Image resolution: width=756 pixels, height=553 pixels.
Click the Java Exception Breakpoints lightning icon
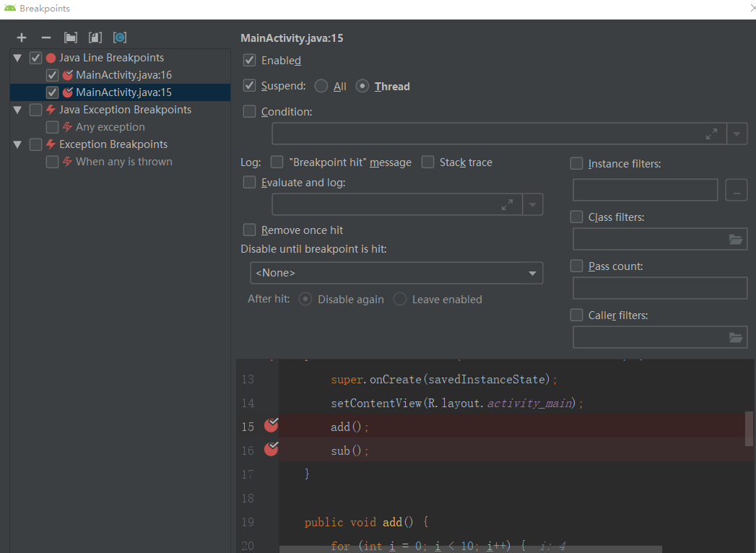coord(51,110)
